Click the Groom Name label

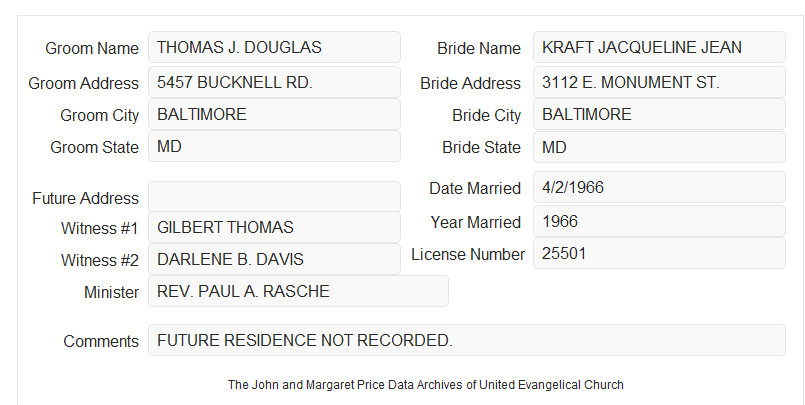(x=92, y=48)
